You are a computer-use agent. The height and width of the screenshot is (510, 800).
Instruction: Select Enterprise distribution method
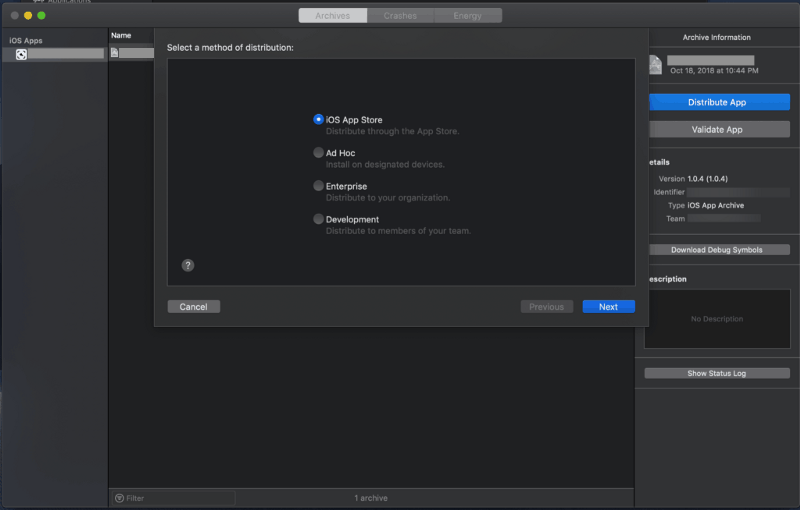(x=318, y=186)
